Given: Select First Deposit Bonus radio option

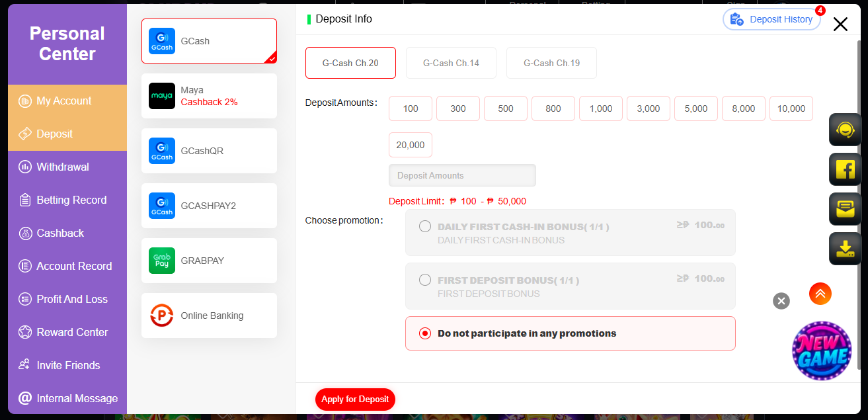Looking at the screenshot, I should click(x=425, y=280).
